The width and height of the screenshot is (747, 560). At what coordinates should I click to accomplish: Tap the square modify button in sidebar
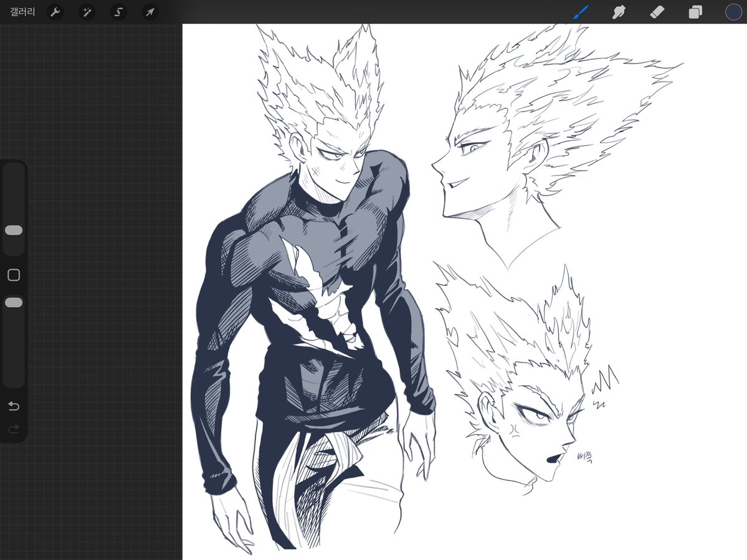tap(14, 275)
